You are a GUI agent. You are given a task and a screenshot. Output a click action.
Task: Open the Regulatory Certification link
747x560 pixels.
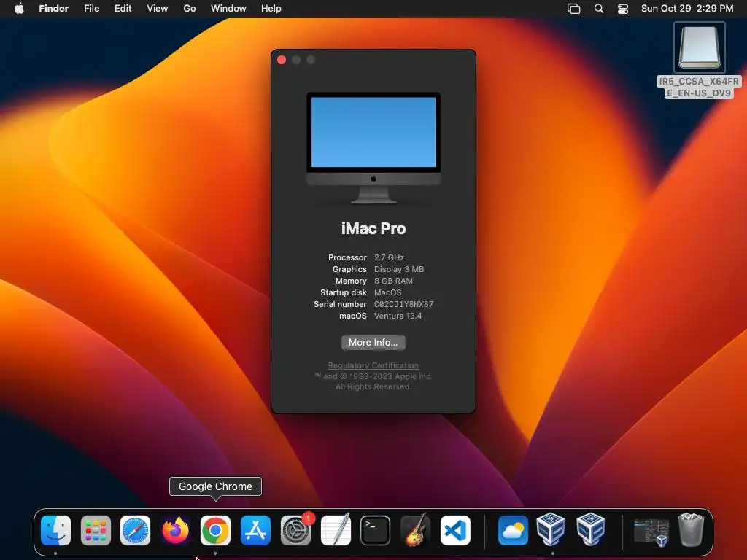point(373,365)
